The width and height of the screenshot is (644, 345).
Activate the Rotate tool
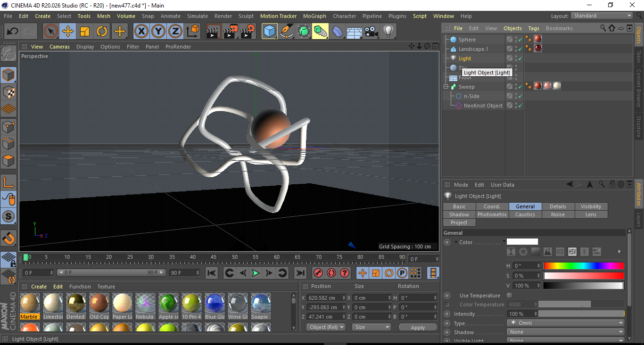(102, 32)
